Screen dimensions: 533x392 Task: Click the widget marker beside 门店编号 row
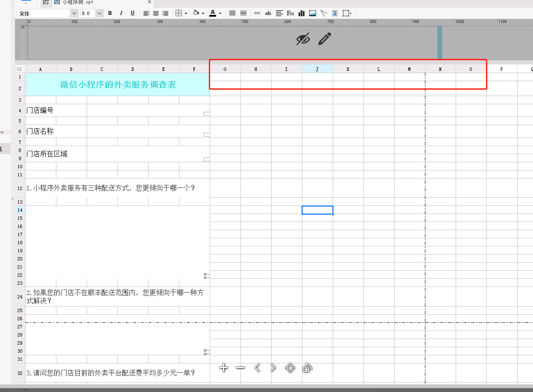(207, 114)
